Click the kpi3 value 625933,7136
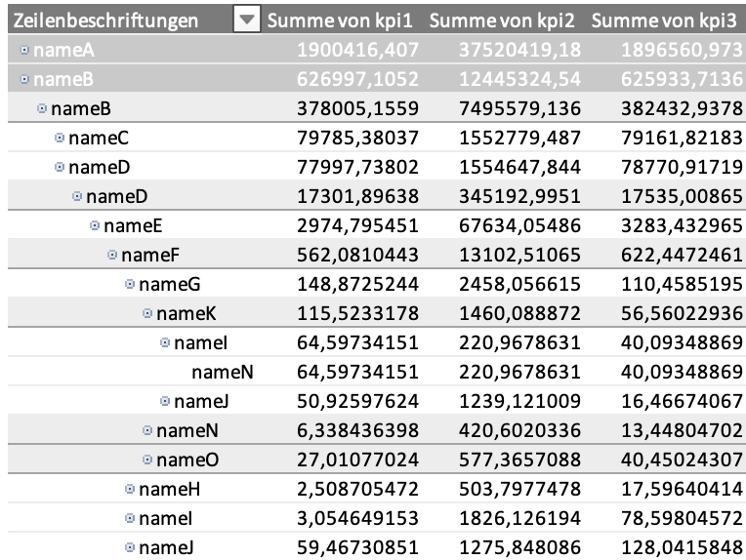 [x=682, y=79]
